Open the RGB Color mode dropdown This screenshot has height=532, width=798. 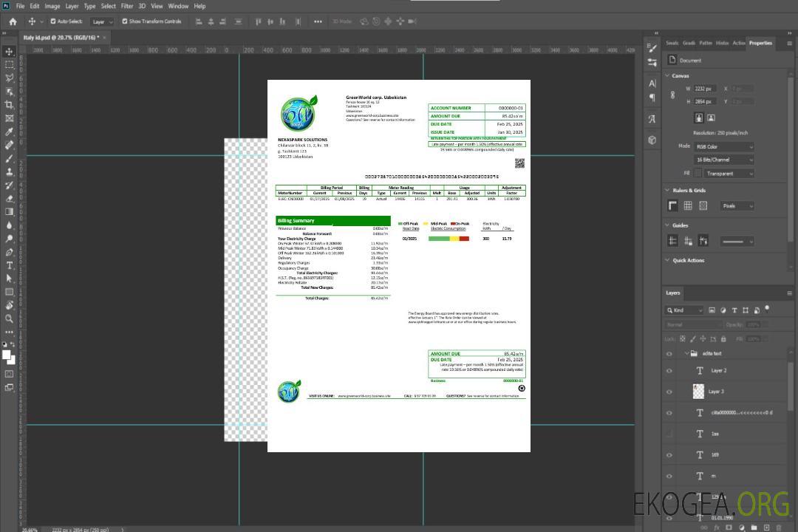click(724, 146)
